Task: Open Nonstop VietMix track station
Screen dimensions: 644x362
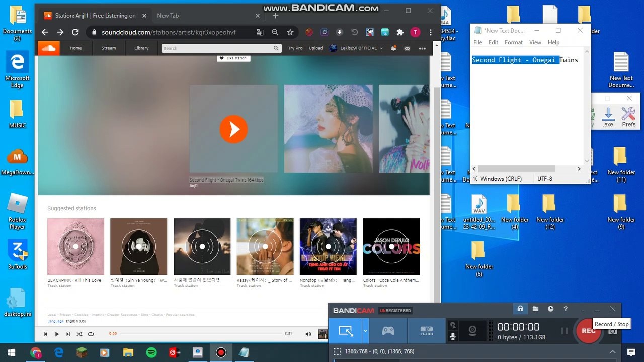Action: [x=328, y=246]
